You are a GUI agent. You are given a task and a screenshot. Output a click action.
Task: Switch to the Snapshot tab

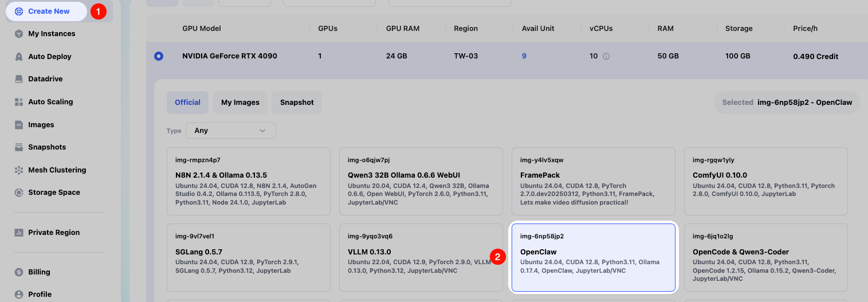(297, 103)
